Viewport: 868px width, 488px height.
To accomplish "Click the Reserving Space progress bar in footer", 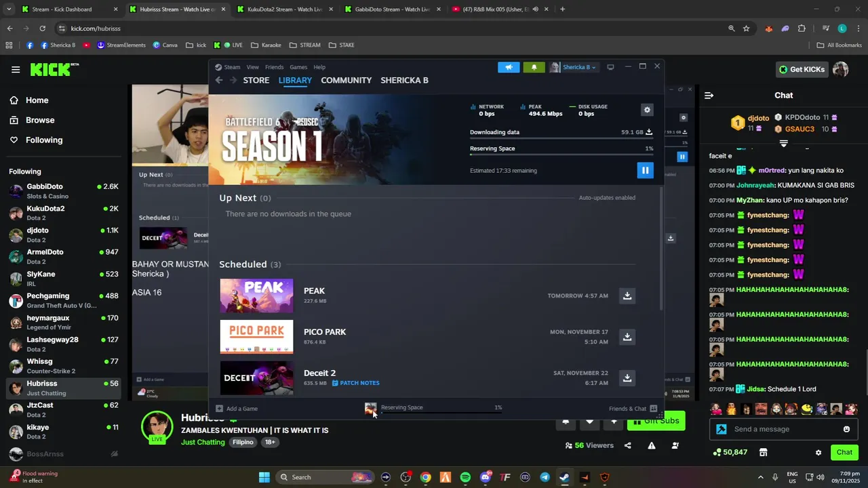I will pos(441,412).
